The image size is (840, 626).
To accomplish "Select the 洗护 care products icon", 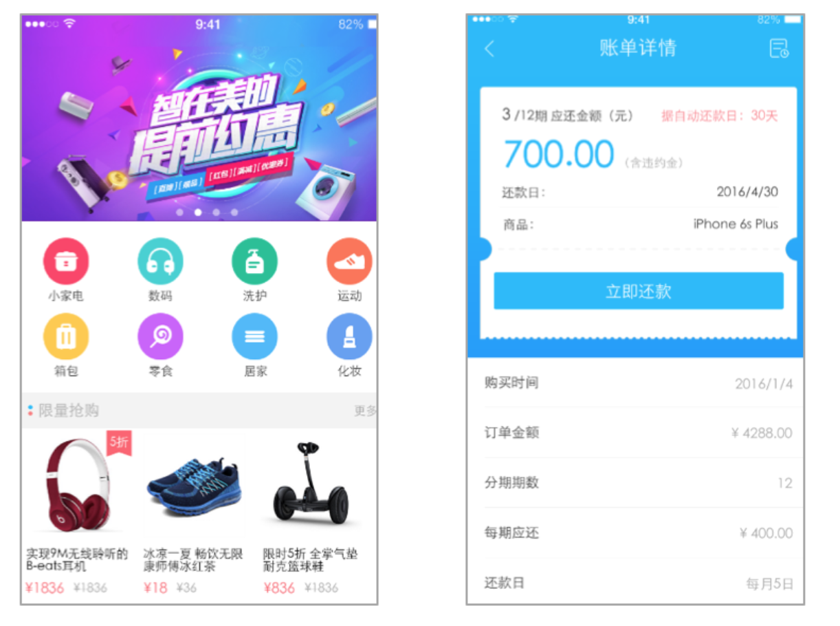I will point(255,261).
